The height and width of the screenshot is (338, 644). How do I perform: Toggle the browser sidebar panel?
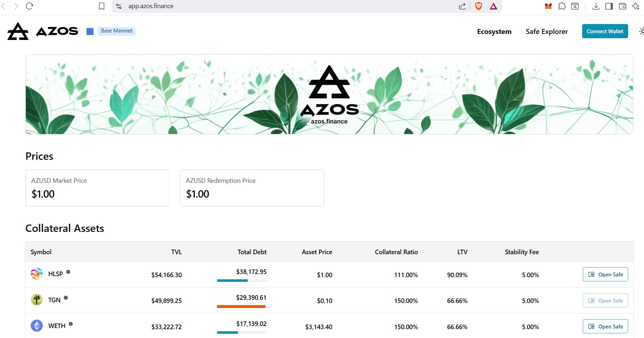tap(609, 6)
